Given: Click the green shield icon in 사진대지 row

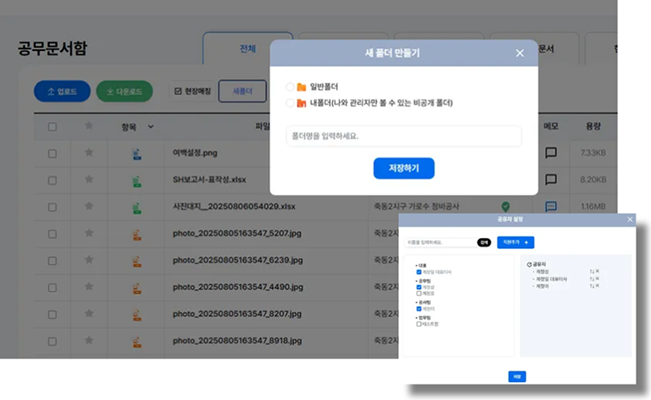Looking at the screenshot, I should coord(506,207).
